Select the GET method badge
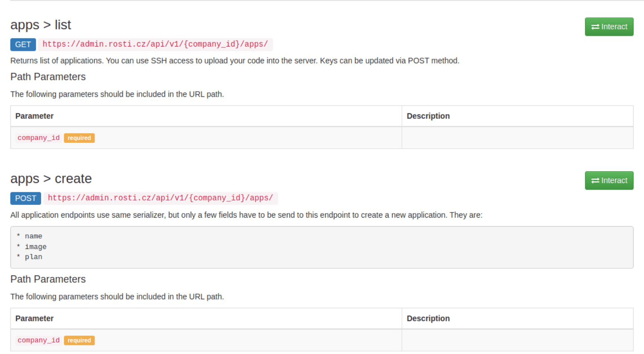This screenshot has height=354, width=644. pyautogui.click(x=23, y=44)
